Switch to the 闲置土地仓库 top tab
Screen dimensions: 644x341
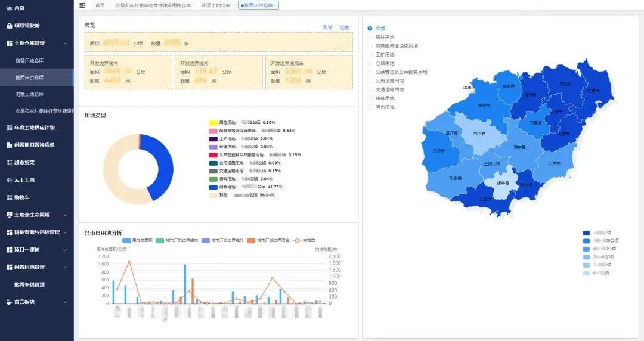(x=218, y=5)
